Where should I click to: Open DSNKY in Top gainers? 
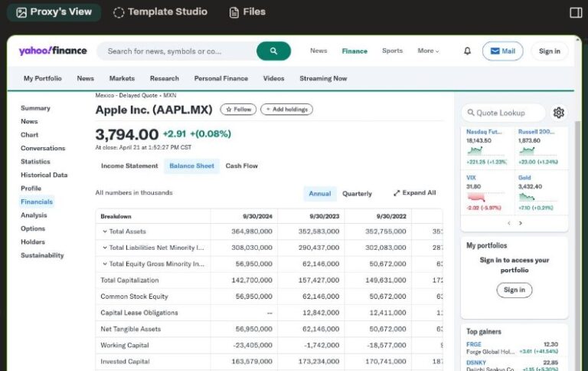(476, 363)
